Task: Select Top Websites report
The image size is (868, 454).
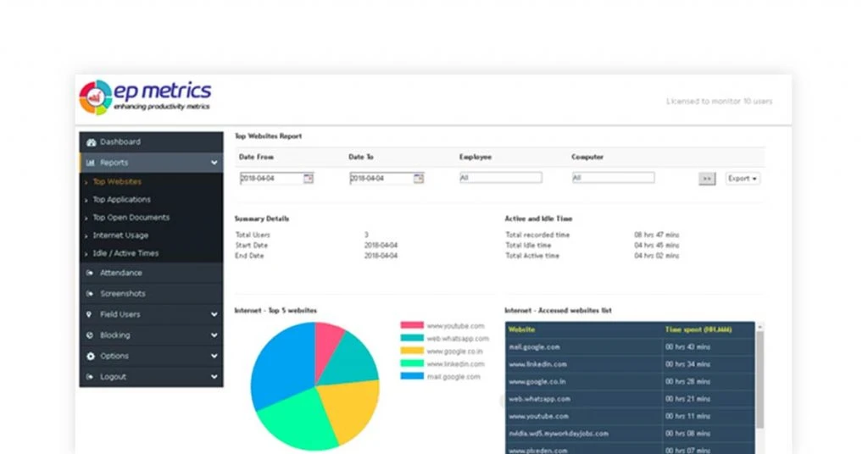Action: point(117,181)
